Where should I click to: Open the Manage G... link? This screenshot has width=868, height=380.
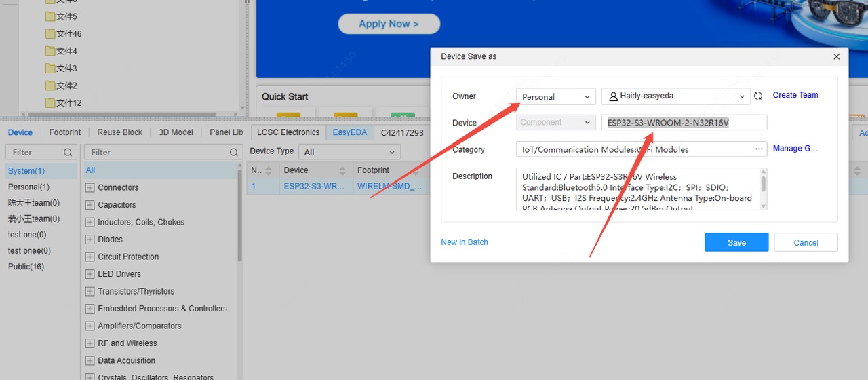pos(795,148)
